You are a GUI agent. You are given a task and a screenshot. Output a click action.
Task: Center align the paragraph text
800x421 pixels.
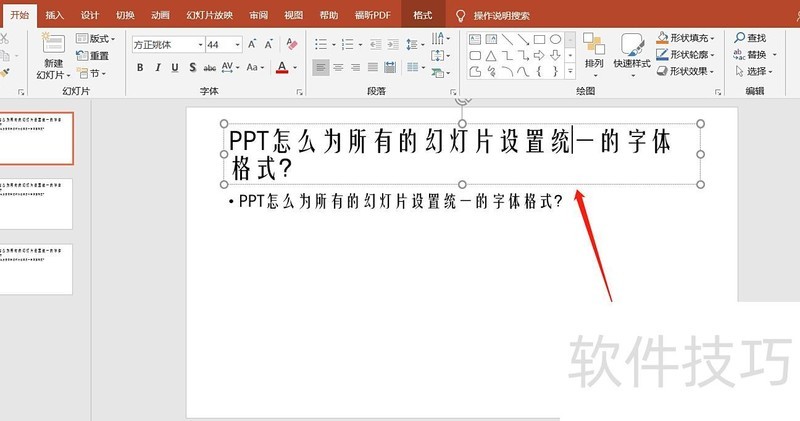tap(338, 68)
